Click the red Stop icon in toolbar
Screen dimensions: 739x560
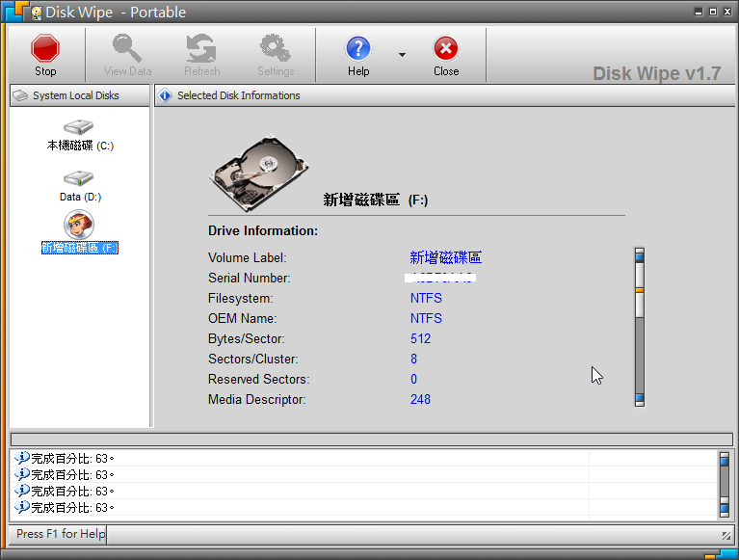point(45,49)
